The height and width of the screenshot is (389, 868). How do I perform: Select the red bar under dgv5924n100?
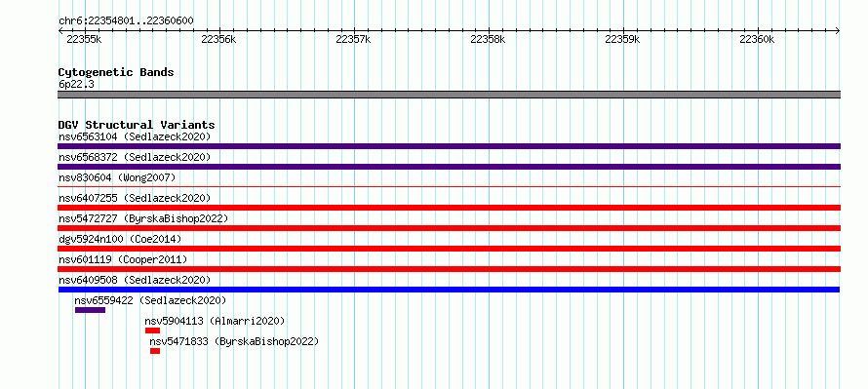tap(449, 249)
